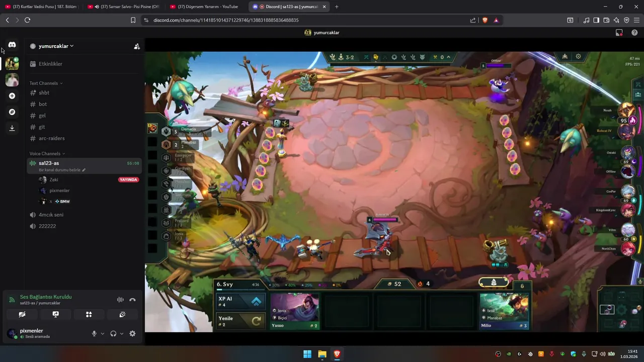The height and width of the screenshot is (362, 644).
Task: Toggle camera on or off
Action: 22,314
